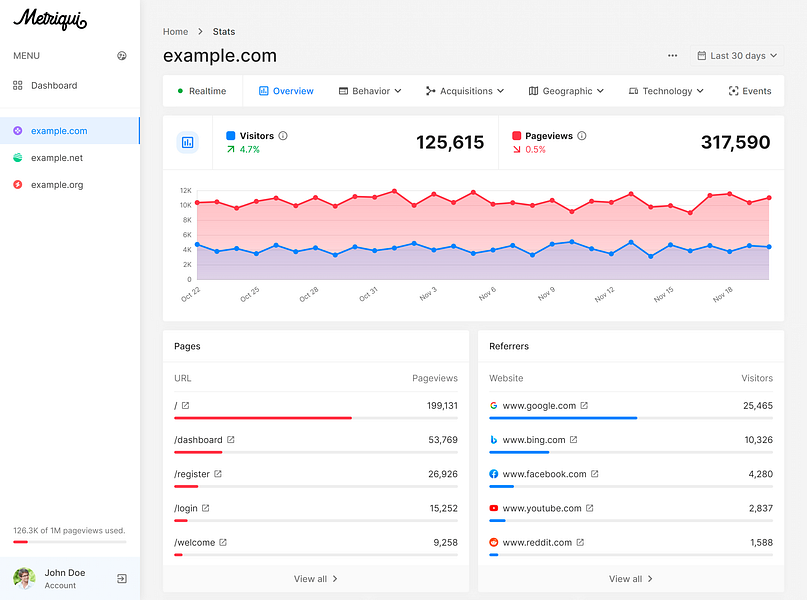
Task: Expand the Technology dropdown menu
Action: click(x=666, y=91)
